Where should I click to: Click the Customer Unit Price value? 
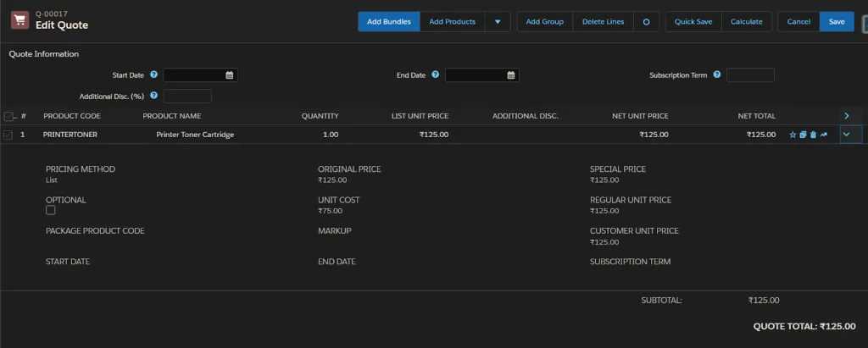604,242
